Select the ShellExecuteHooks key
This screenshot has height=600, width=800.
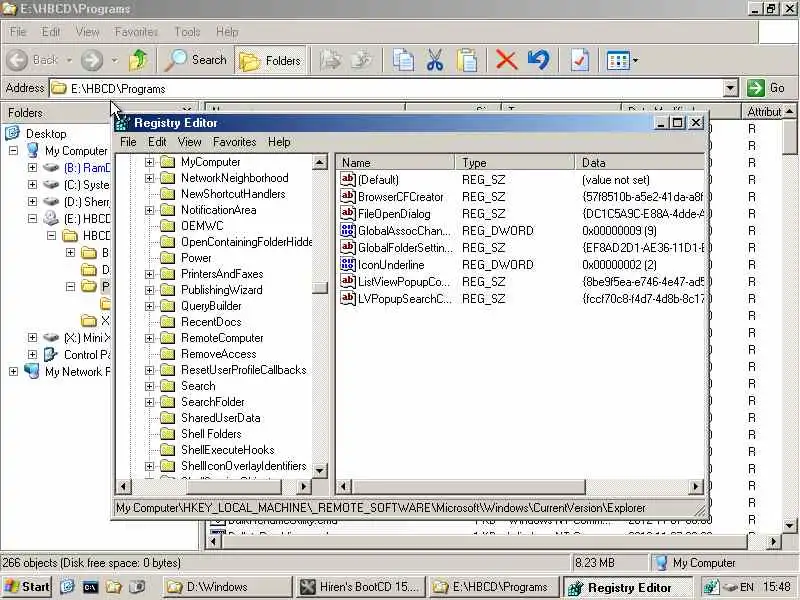[228, 450]
